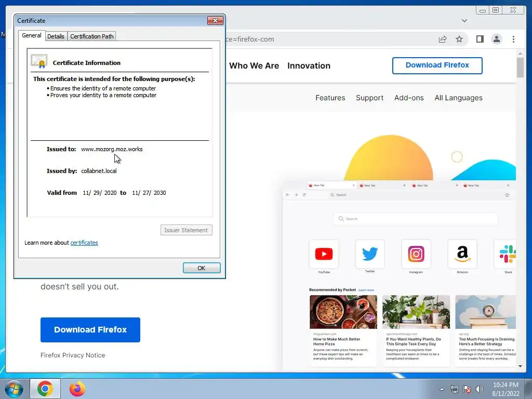Open the Chrome three-dot menu
This screenshot has width=532, height=399.
(513, 39)
